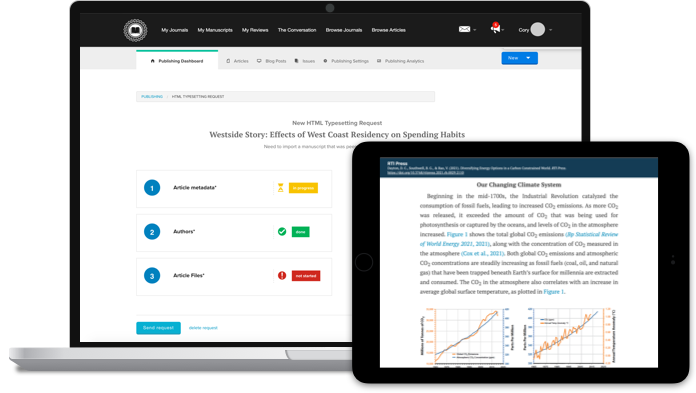696x393 pixels.
Task: Open The Conversation in navigation
Action: coord(297,30)
